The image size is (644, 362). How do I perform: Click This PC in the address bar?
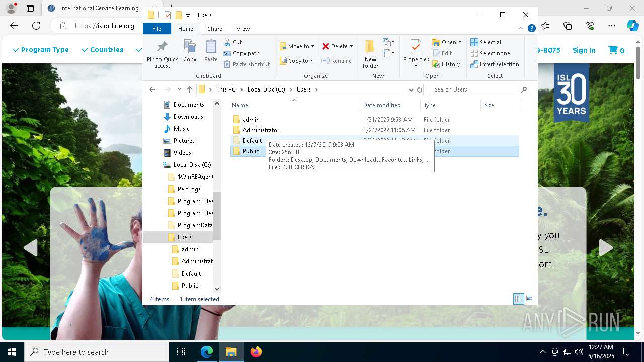225,89
